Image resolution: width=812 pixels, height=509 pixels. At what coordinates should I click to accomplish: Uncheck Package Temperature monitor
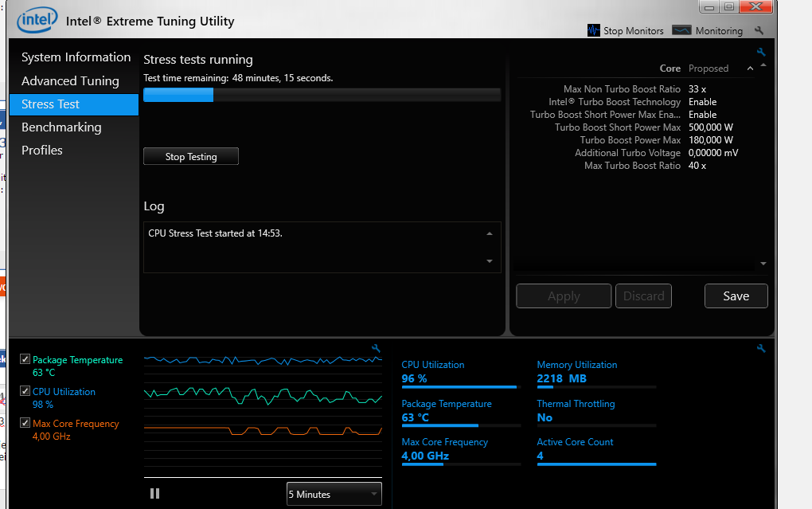pyautogui.click(x=25, y=358)
